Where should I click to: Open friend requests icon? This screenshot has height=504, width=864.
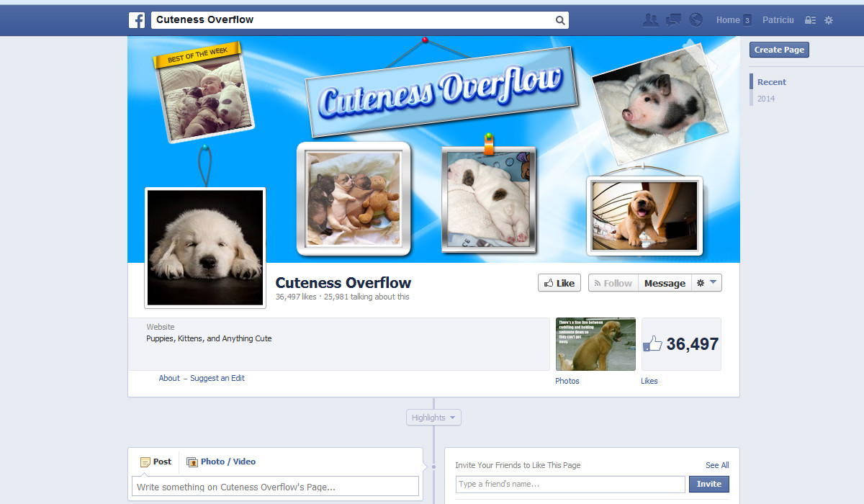point(651,20)
